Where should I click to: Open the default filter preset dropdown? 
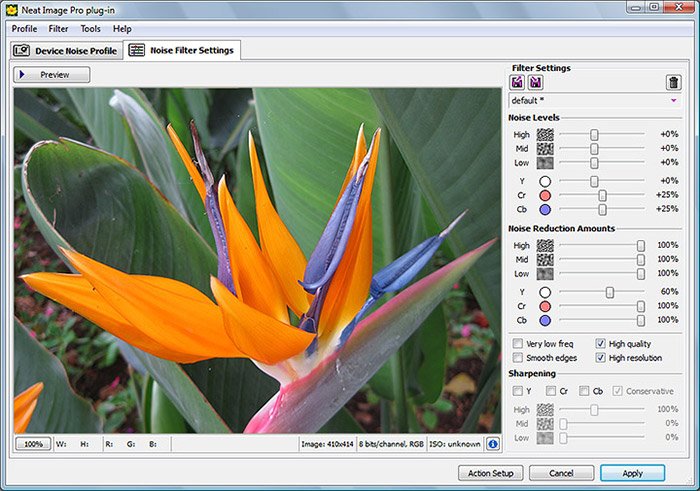tap(673, 101)
